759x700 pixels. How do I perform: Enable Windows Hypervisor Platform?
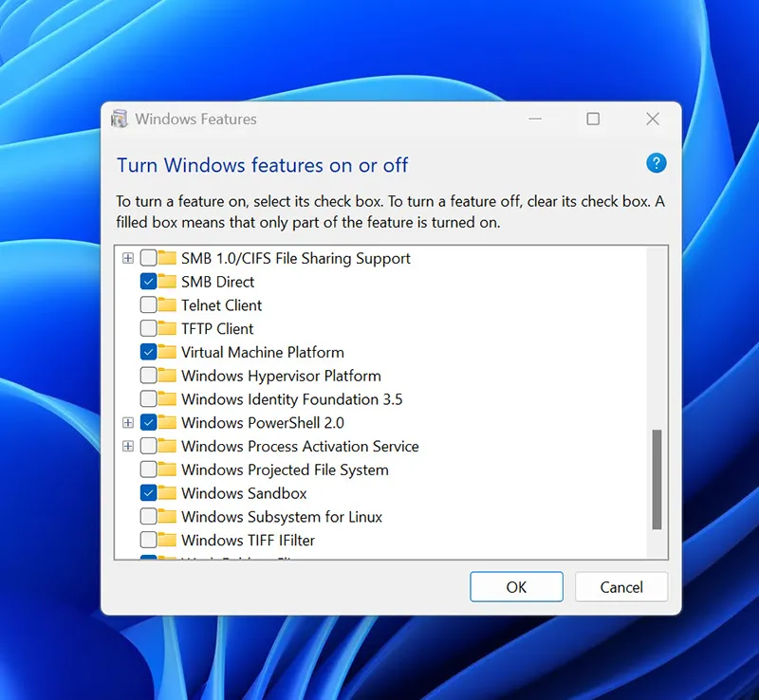(x=148, y=376)
